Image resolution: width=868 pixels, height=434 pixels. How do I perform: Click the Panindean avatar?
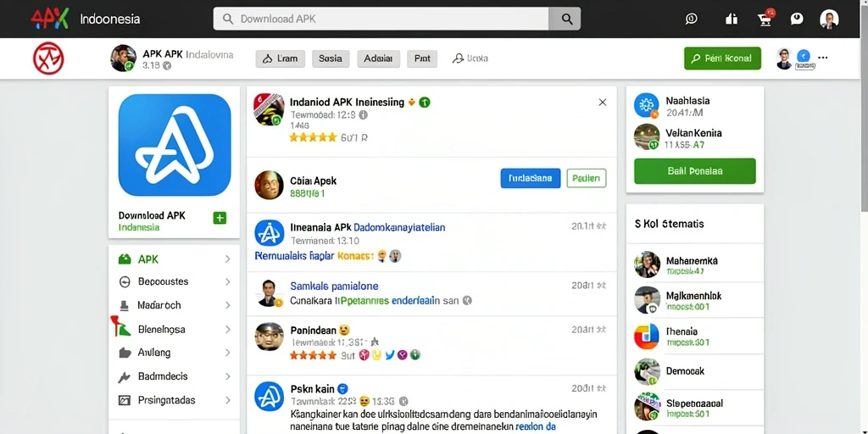pos(269,337)
